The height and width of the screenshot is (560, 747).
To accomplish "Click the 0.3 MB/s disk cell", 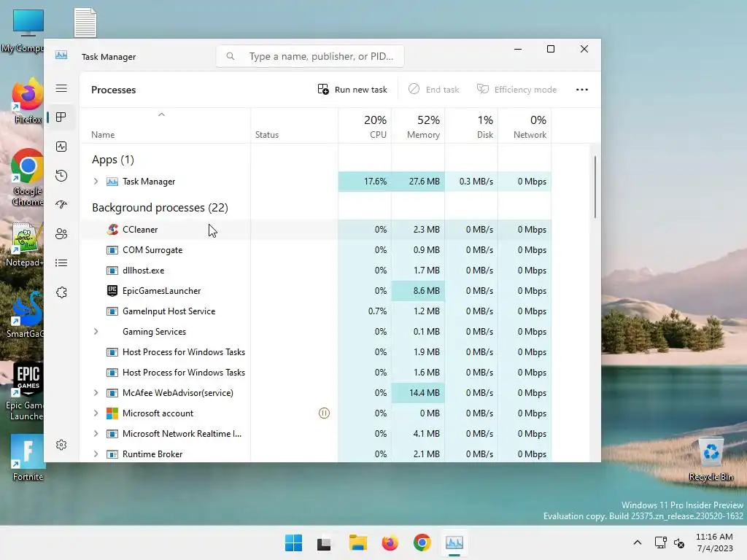I will coord(472,182).
